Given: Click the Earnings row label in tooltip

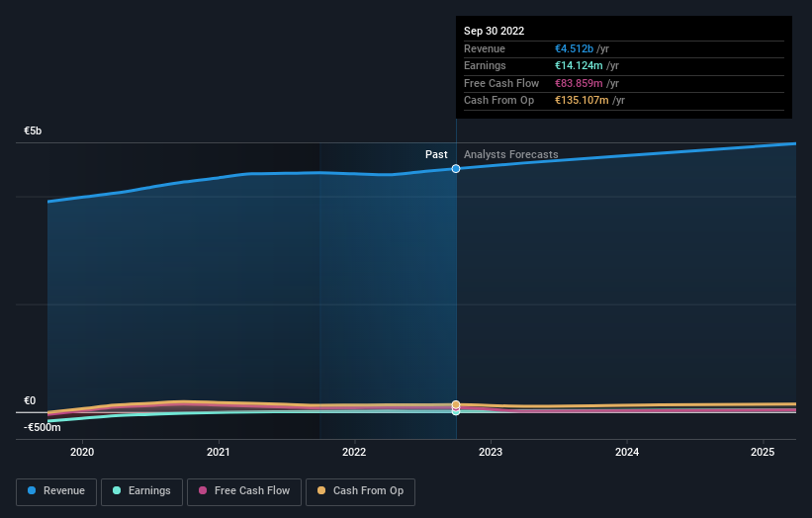Looking at the screenshot, I should (485, 65).
